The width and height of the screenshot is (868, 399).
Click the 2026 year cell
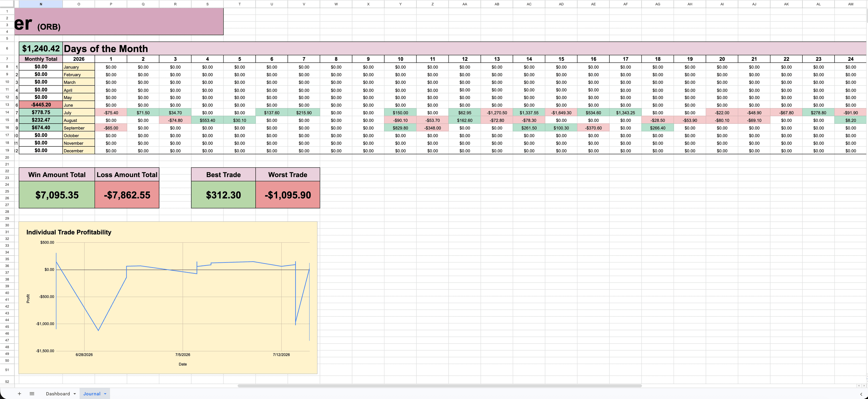79,59
